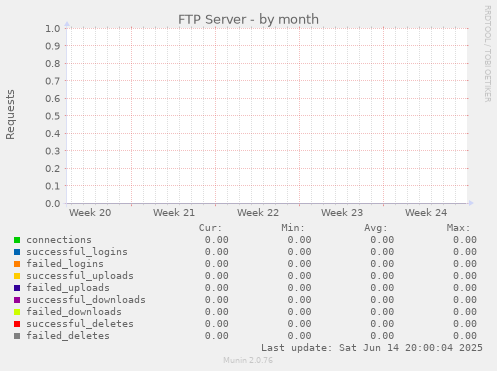Screen dimensions: 497x371
Task: Click the Min: column header
Action: pos(293,228)
